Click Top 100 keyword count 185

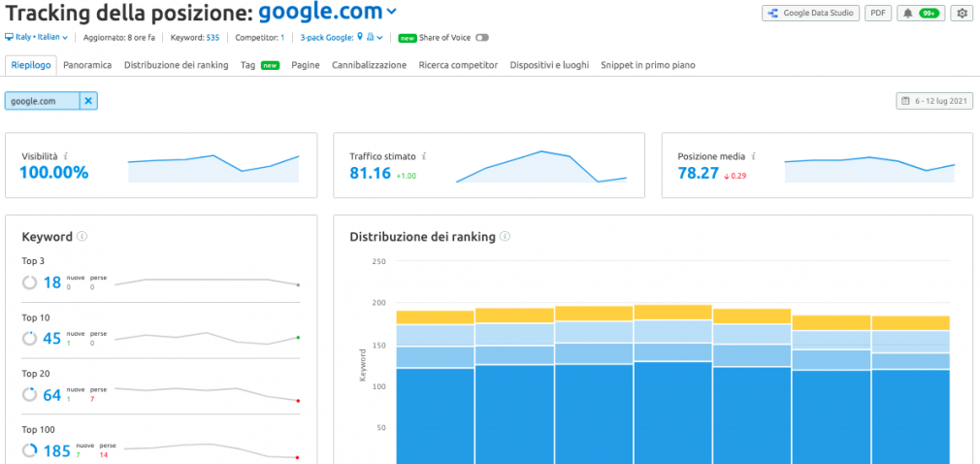click(x=56, y=450)
